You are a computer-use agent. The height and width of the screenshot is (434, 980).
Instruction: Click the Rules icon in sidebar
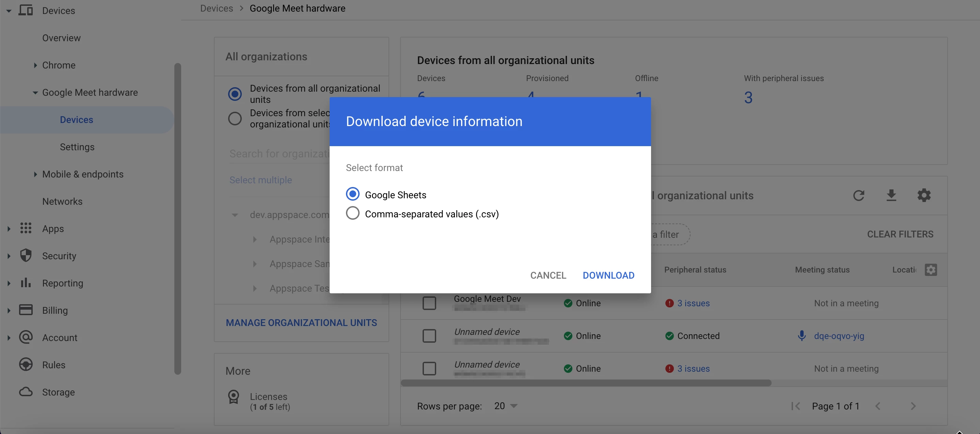click(x=26, y=364)
